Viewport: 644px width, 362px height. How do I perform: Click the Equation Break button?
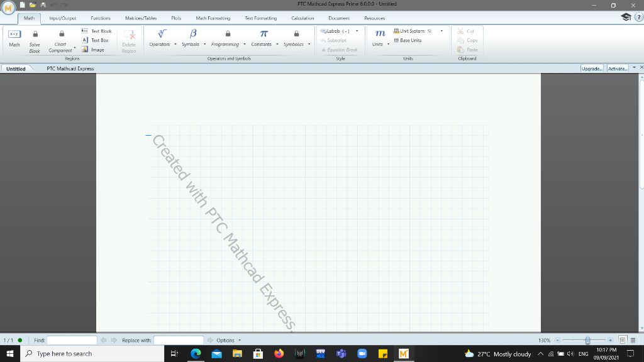pos(339,50)
